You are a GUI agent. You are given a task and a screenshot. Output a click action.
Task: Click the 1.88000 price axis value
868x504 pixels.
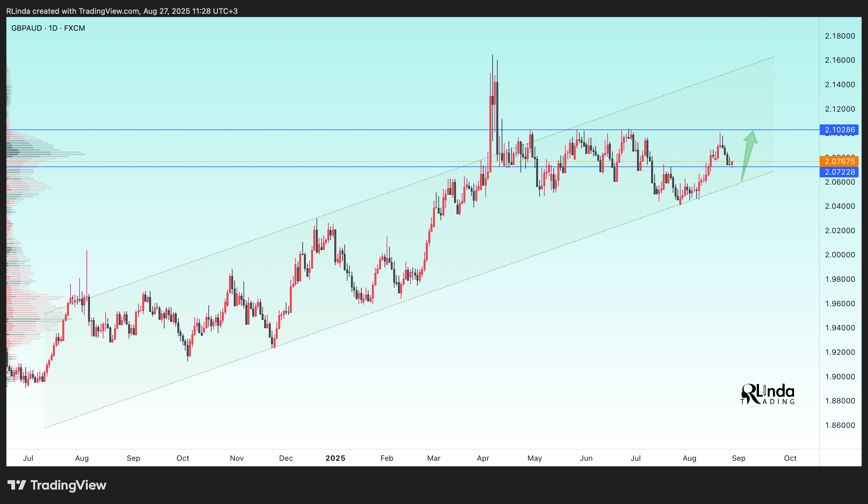(x=840, y=401)
